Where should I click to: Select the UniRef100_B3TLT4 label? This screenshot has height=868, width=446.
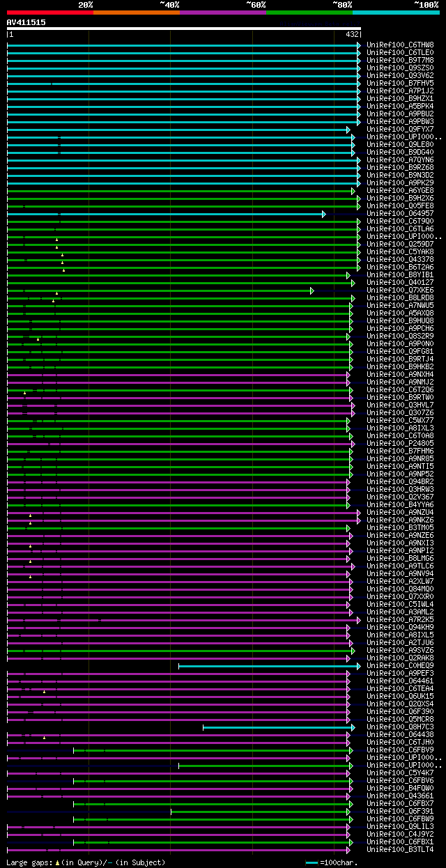(400, 849)
